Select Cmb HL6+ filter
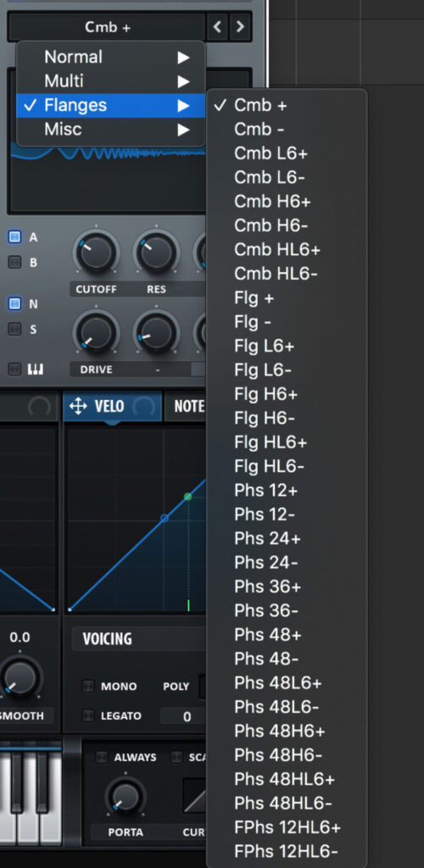This screenshot has height=868, width=424. coord(286,250)
